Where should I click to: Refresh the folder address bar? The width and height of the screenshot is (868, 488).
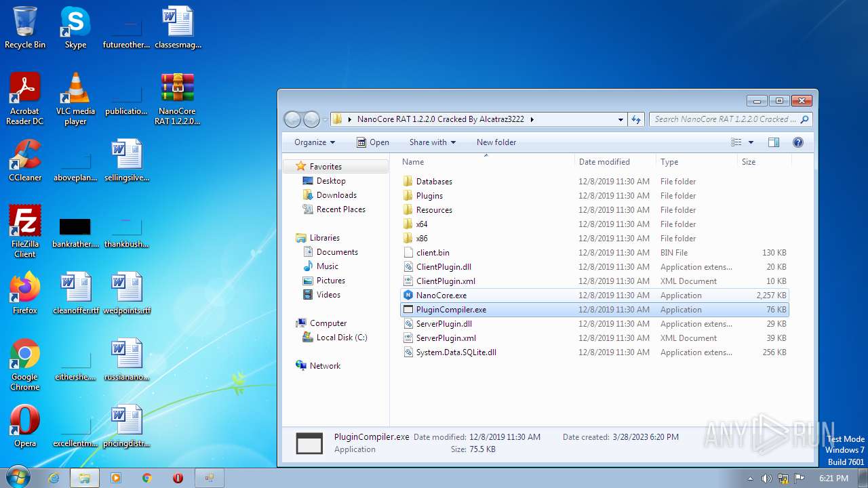click(x=635, y=119)
